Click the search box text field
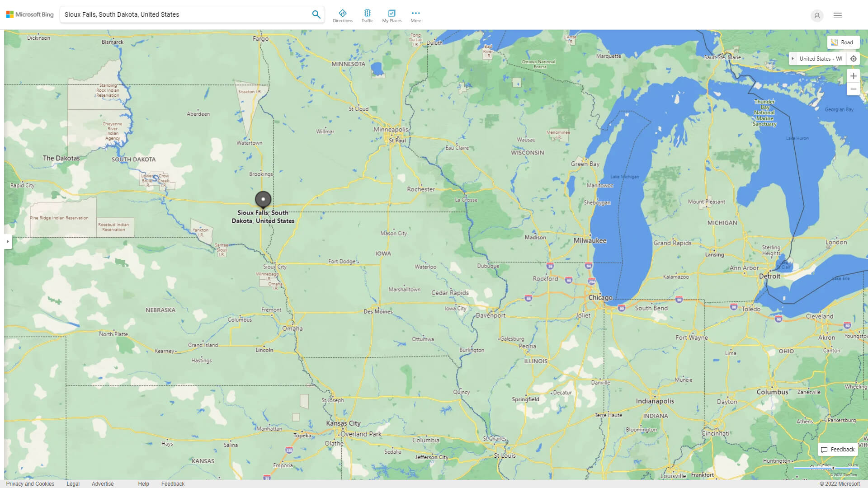868x488 pixels. tap(185, 14)
